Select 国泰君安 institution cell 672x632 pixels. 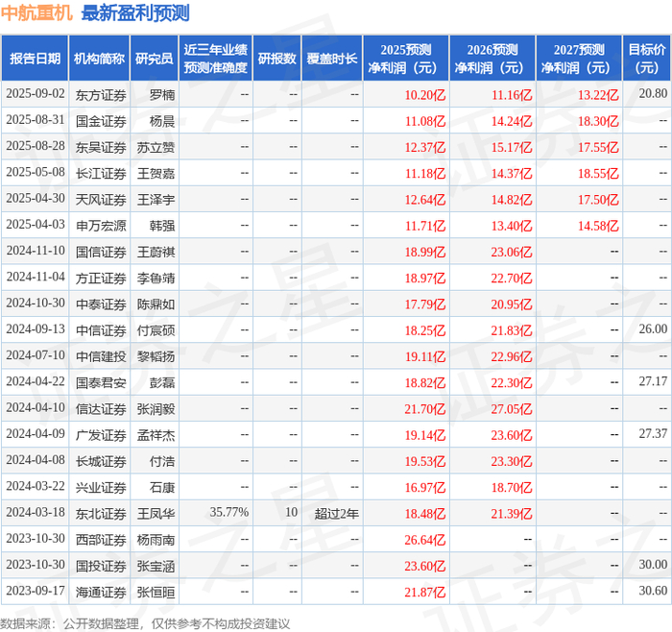coord(101,382)
